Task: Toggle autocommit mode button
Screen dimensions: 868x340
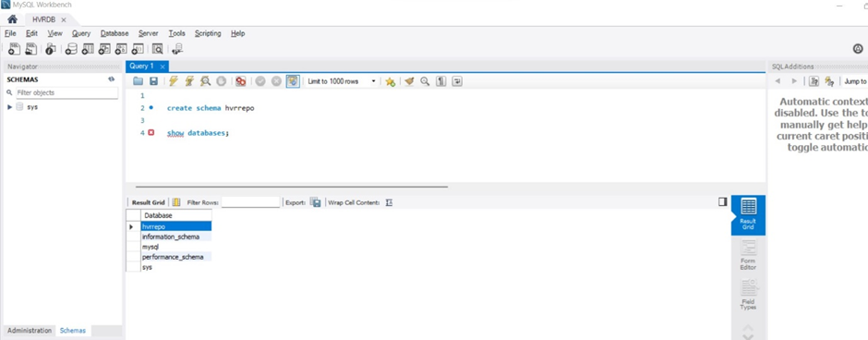Action: point(293,81)
